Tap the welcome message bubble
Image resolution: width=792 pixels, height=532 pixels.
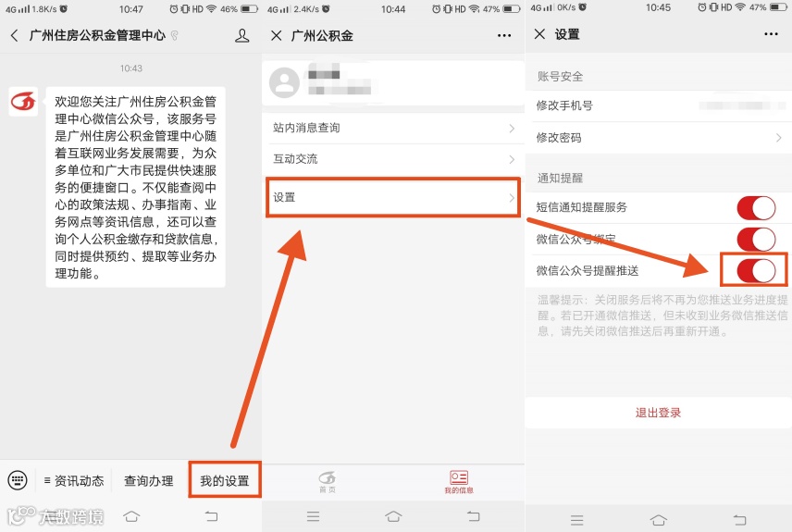click(135, 188)
